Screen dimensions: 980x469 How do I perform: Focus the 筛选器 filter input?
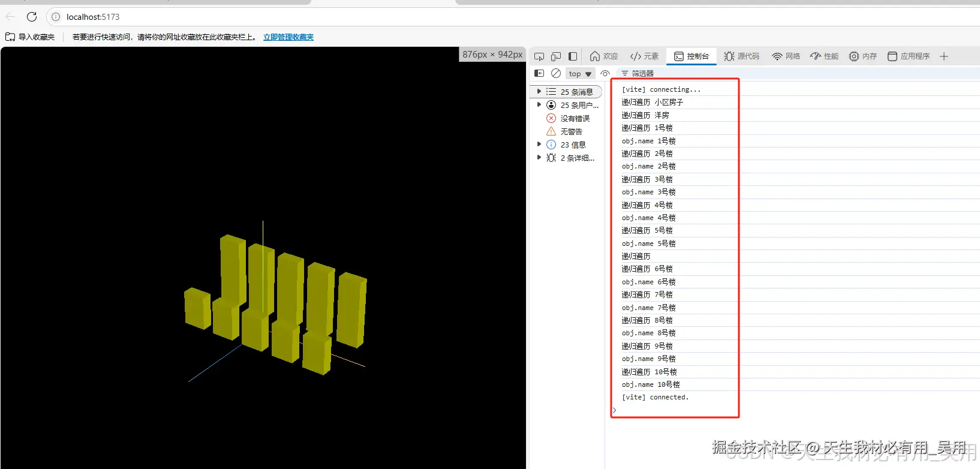pyautogui.click(x=798, y=73)
